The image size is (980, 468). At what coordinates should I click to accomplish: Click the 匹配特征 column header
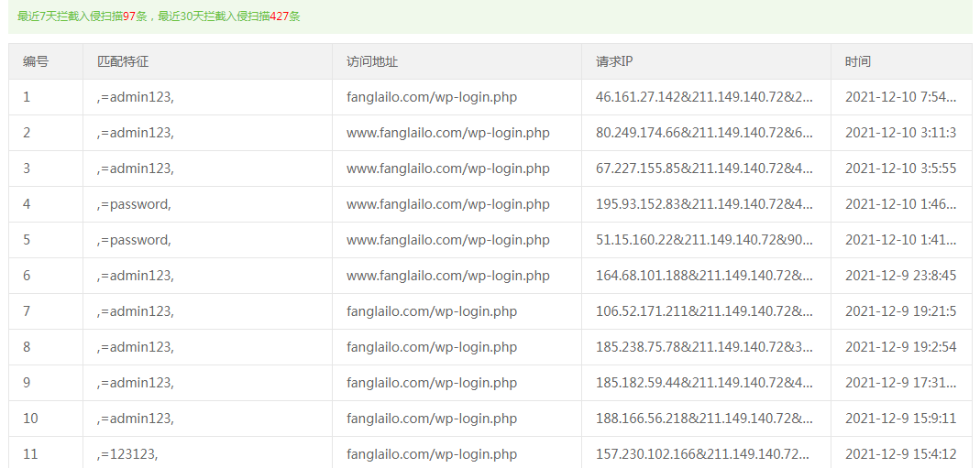(123, 61)
